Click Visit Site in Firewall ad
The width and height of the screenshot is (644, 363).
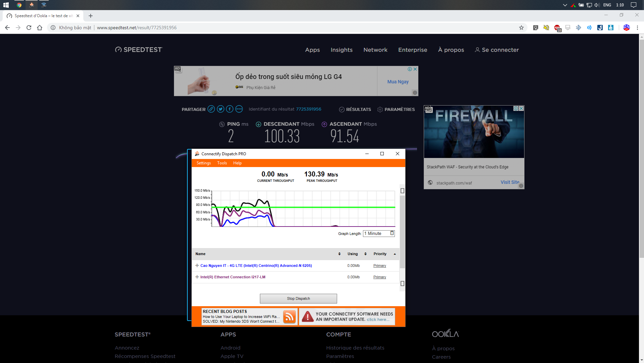tap(510, 182)
